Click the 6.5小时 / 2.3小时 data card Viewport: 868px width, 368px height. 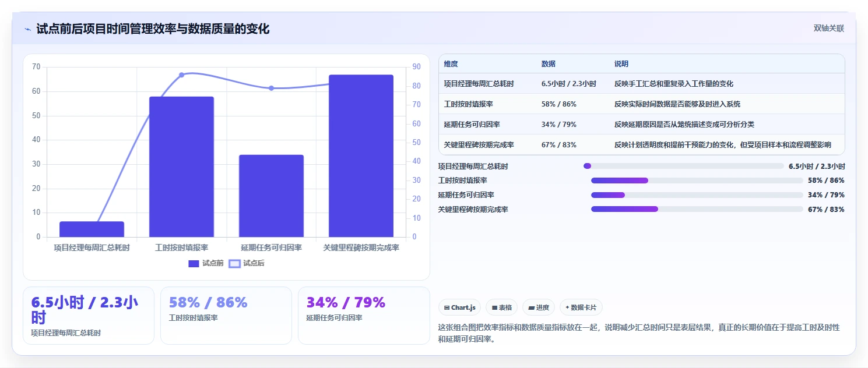(89, 316)
